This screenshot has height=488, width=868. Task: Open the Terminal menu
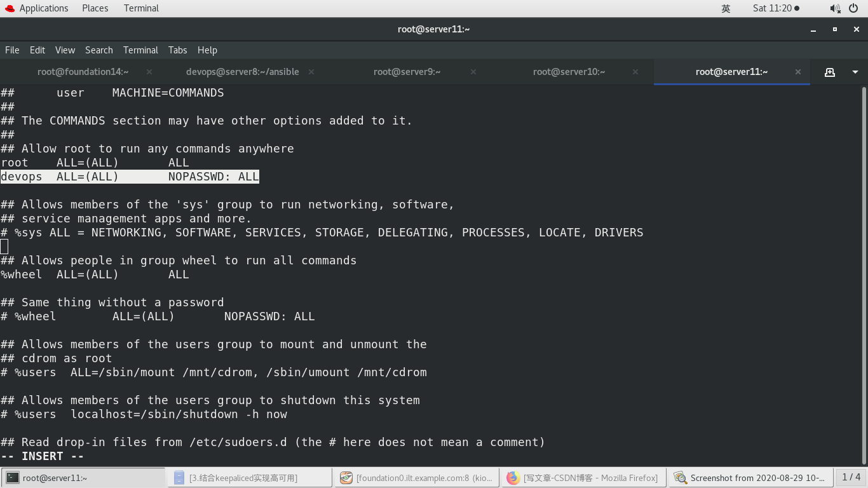pyautogui.click(x=140, y=50)
